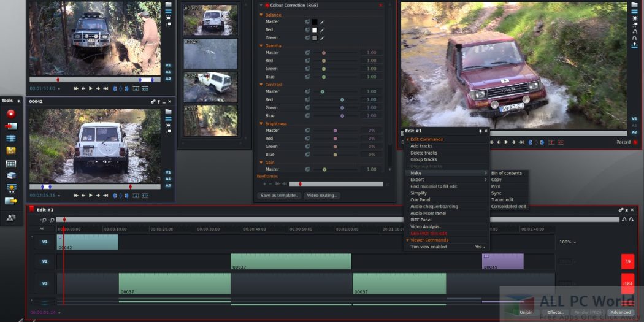Play the Edit #1 viewer on the right
Screen dimensions: 644x322
[507, 142]
